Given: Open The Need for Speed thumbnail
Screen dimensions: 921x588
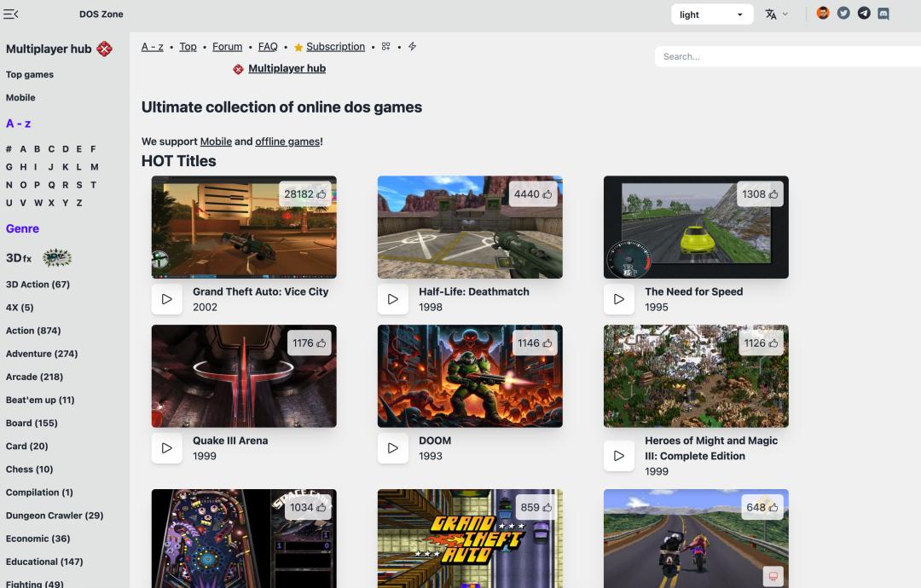Looking at the screenshot, I should [695, 227].
